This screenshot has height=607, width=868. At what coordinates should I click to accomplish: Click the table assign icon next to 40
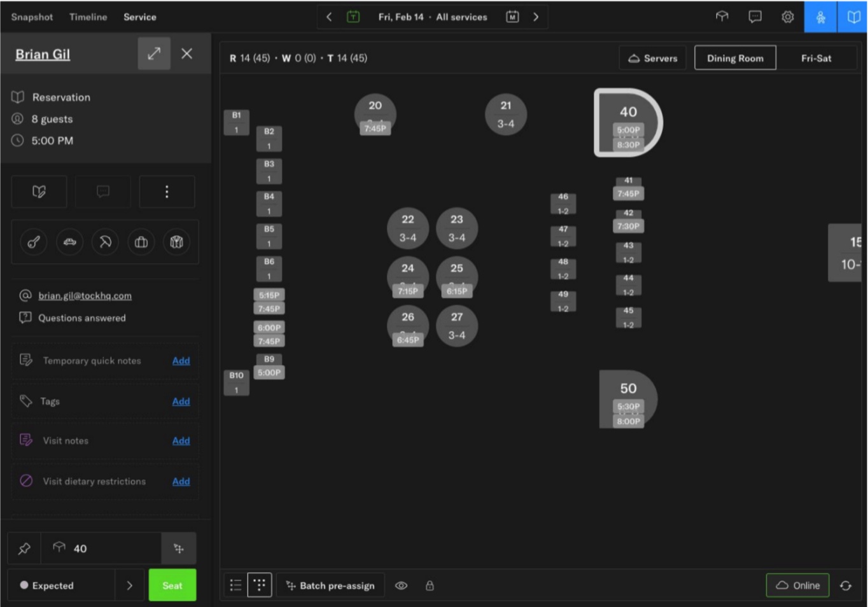[179, 548]
